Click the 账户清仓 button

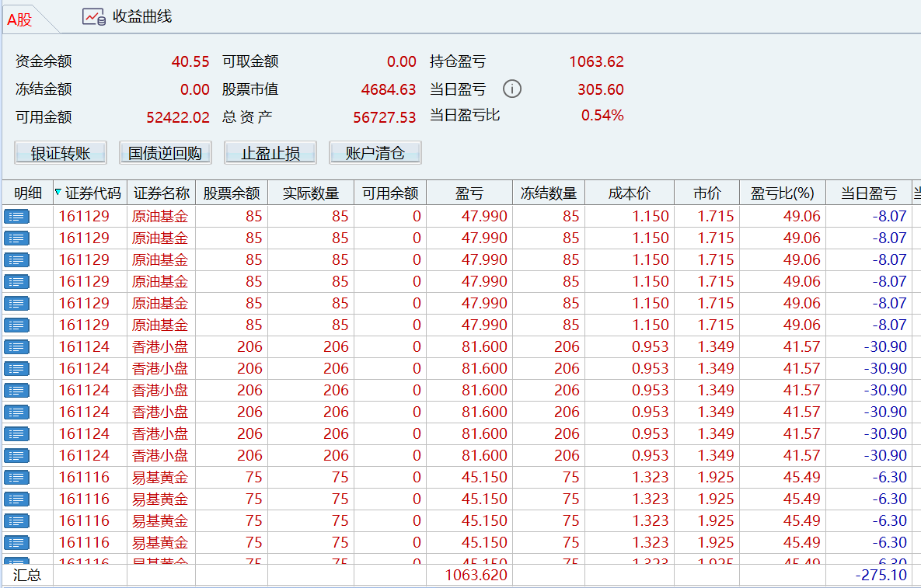[x=375, y=153]
